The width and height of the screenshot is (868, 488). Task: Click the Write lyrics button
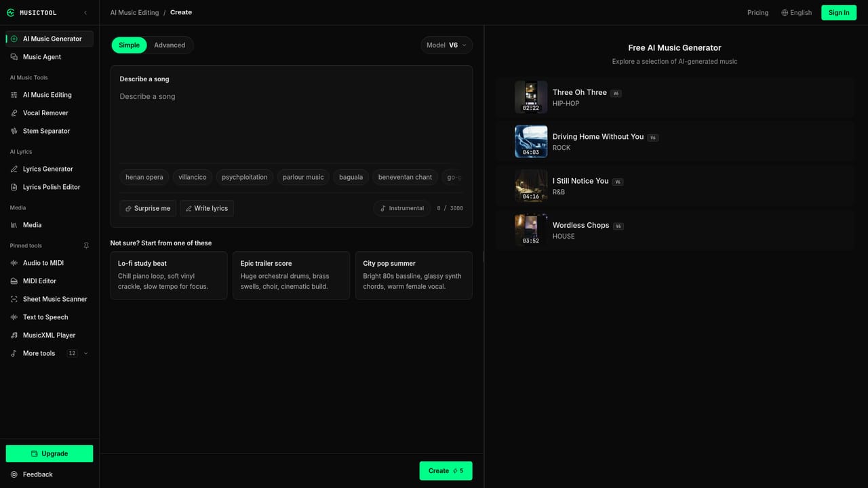pos(207,208)
